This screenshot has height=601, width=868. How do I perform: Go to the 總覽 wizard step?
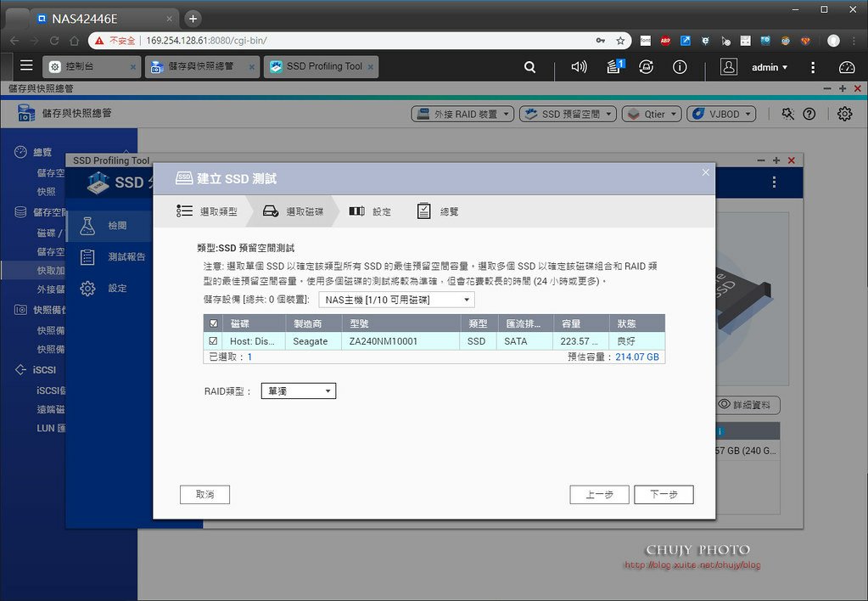tap(437, 211)
